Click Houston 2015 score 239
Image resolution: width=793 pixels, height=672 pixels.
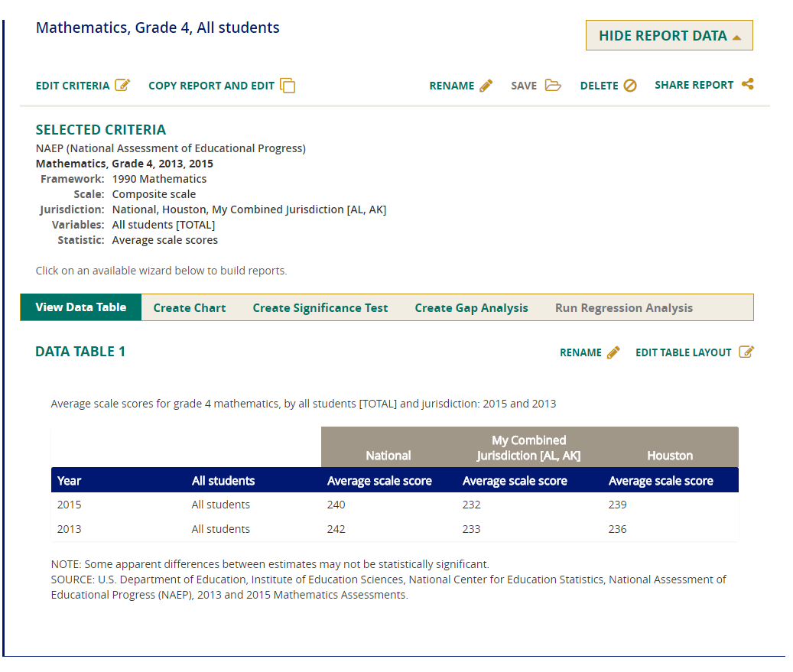point(618,505)
